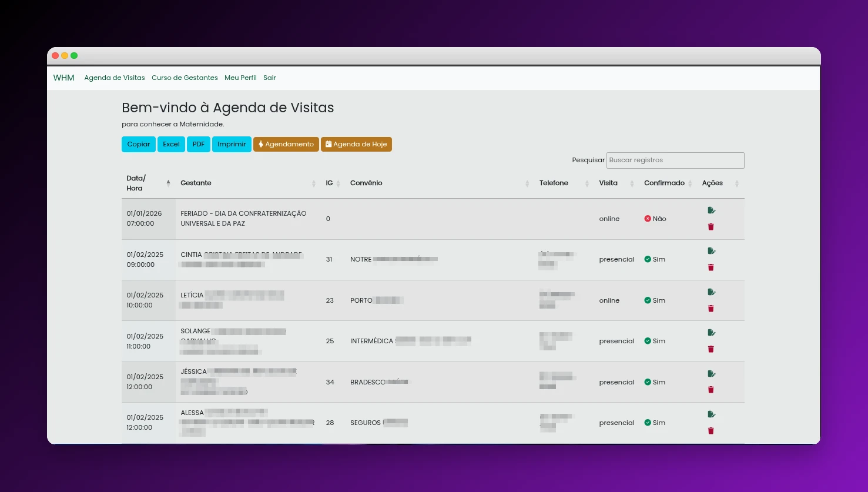Delete the ALESSA 12:00:00 appointment
Image resolution: width=868 pixels, height=492 pixels.
tap(711, 431)
